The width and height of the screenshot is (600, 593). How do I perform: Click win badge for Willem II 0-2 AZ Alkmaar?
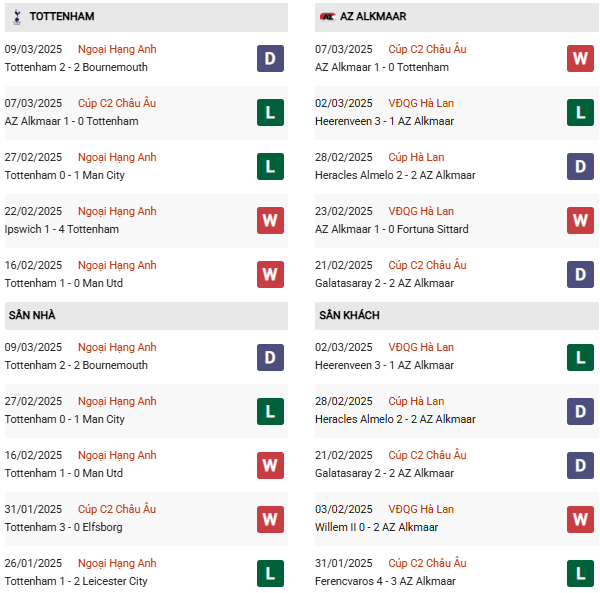[x=580, y=518]
